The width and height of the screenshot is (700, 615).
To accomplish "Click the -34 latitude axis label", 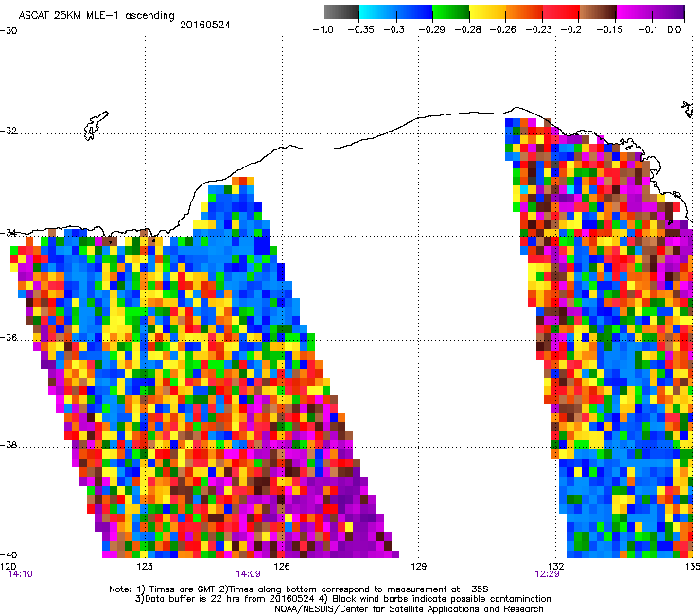I will click(x=9, y=233).
